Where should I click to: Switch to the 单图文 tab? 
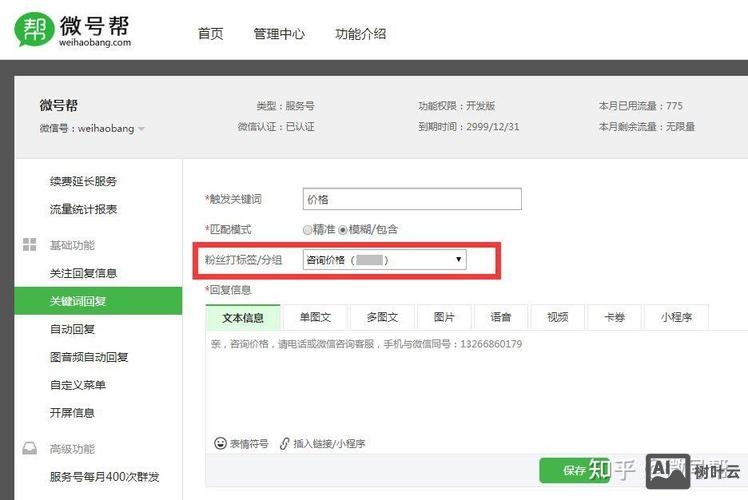[315, 317]
